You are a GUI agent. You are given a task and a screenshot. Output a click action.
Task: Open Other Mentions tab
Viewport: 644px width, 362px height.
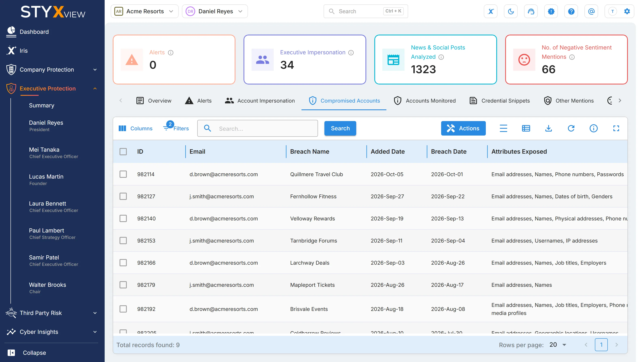569,101
